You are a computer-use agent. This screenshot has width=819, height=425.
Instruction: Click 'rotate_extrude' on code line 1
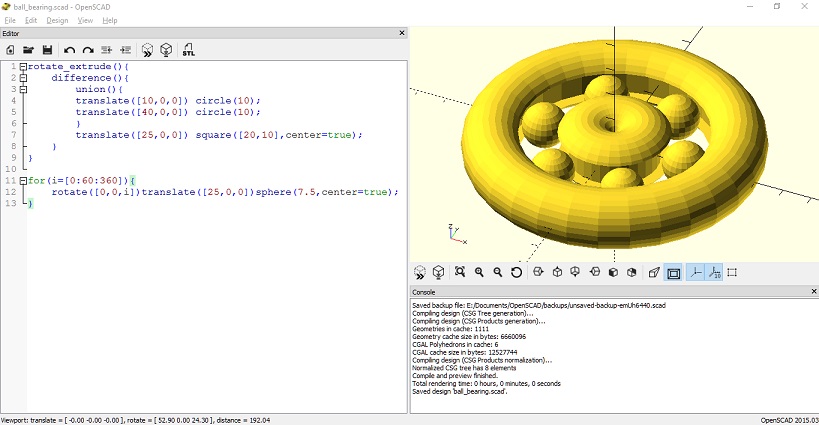(69, 66)
